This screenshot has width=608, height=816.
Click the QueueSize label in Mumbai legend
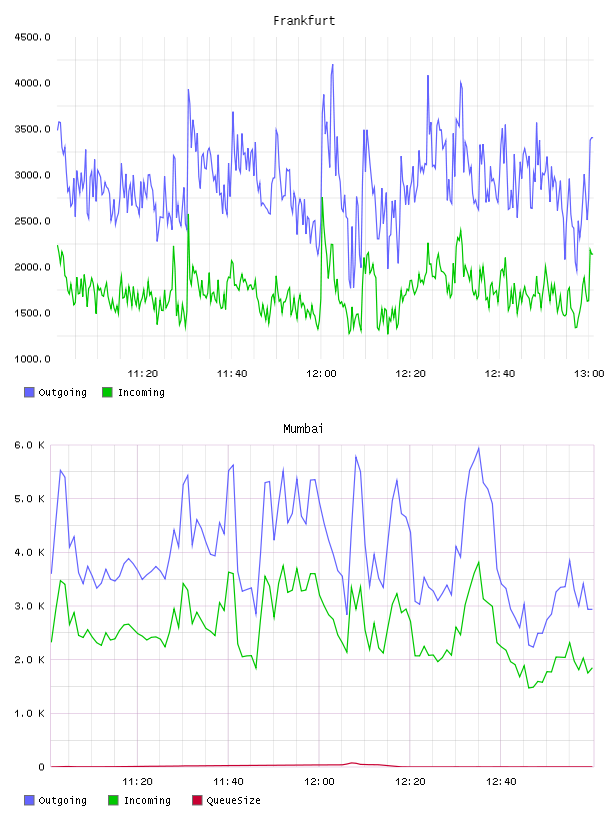[x=233, y=800]
